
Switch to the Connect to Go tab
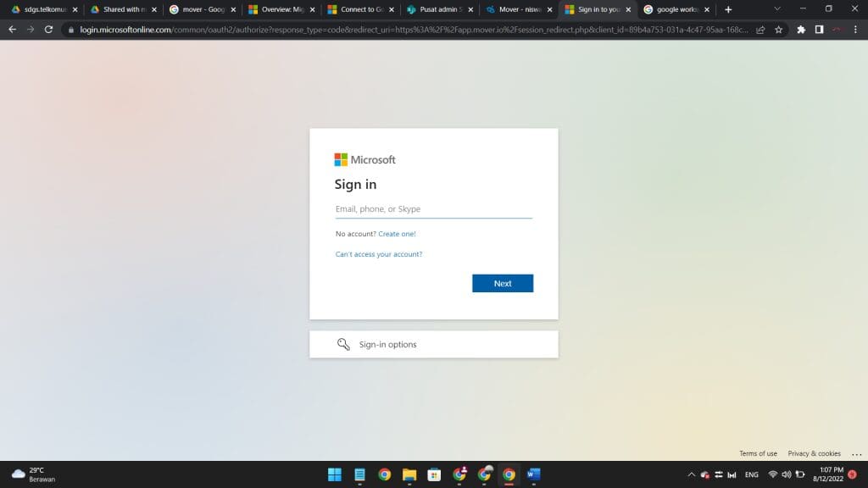point(360,9)
